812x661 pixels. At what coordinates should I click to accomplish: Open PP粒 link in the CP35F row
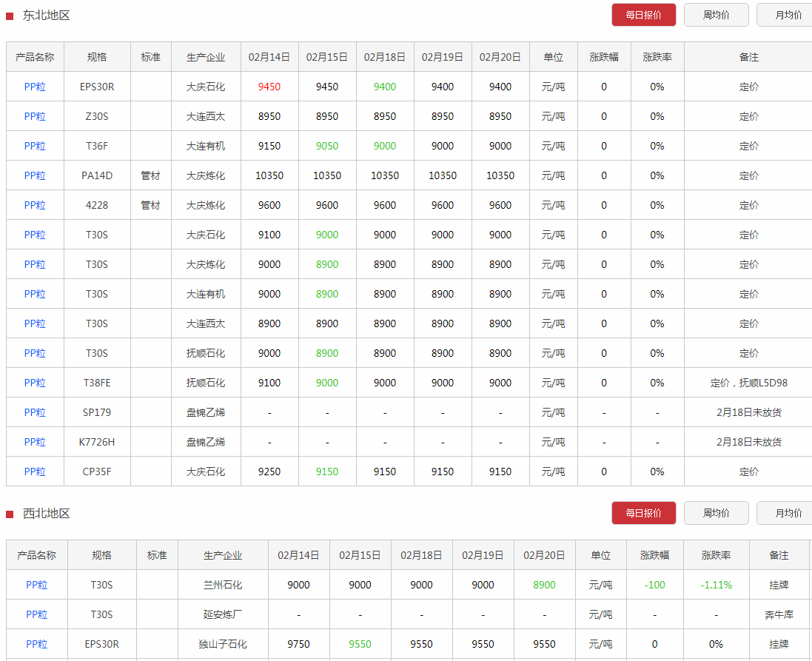coord(35,472)
